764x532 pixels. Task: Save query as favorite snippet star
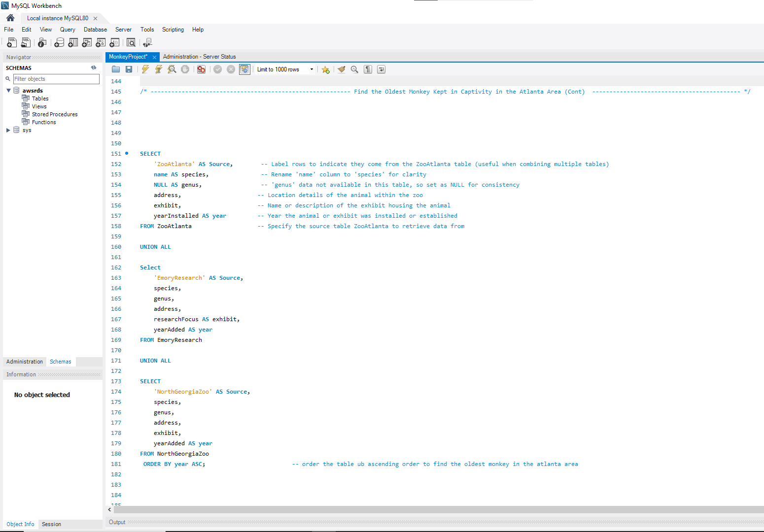[325, 69]
